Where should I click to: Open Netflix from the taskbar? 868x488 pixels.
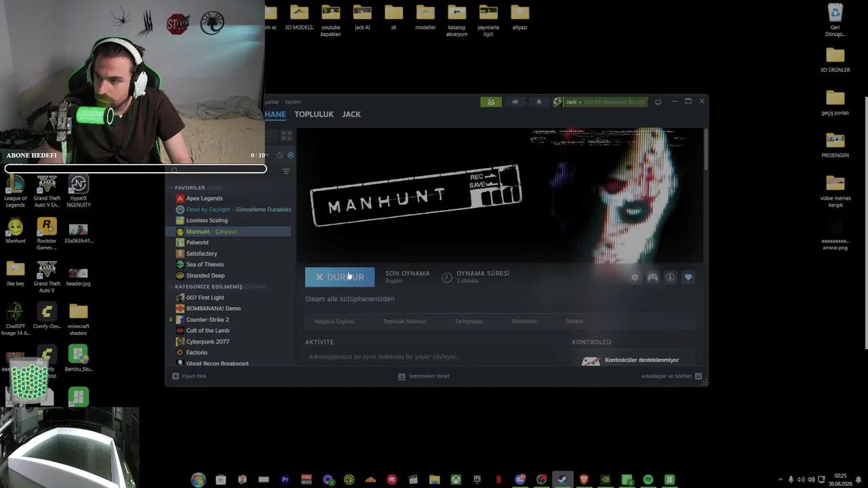point(498,480)
